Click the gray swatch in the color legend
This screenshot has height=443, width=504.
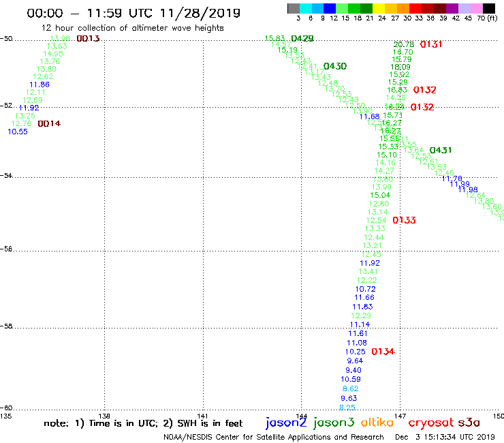click(x=294, y=8)
